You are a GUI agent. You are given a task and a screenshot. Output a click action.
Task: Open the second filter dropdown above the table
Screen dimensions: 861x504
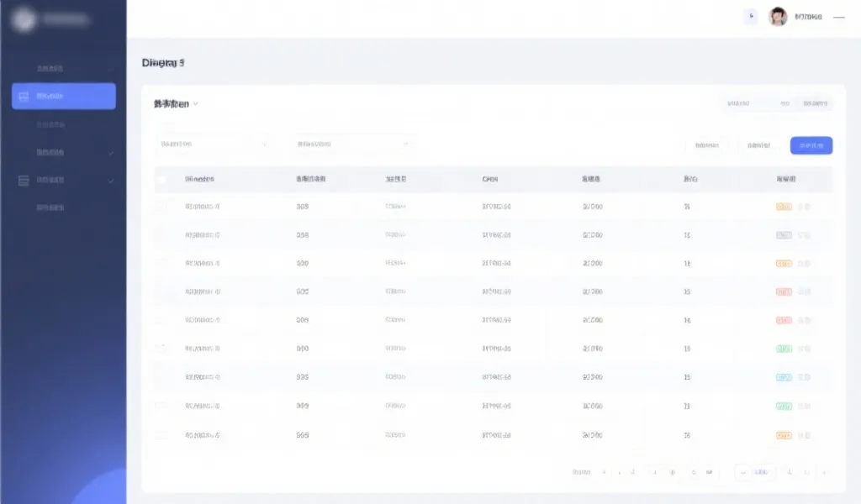point(352,144)
